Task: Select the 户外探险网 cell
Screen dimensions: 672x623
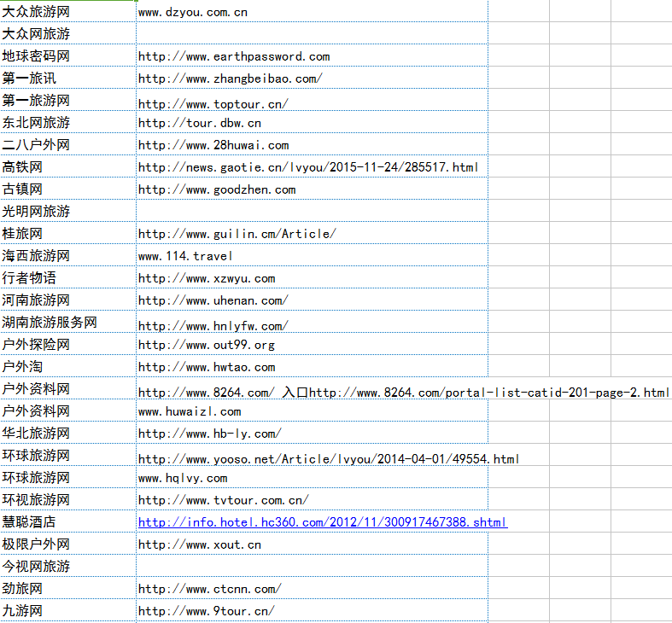Action: (67, 345)
